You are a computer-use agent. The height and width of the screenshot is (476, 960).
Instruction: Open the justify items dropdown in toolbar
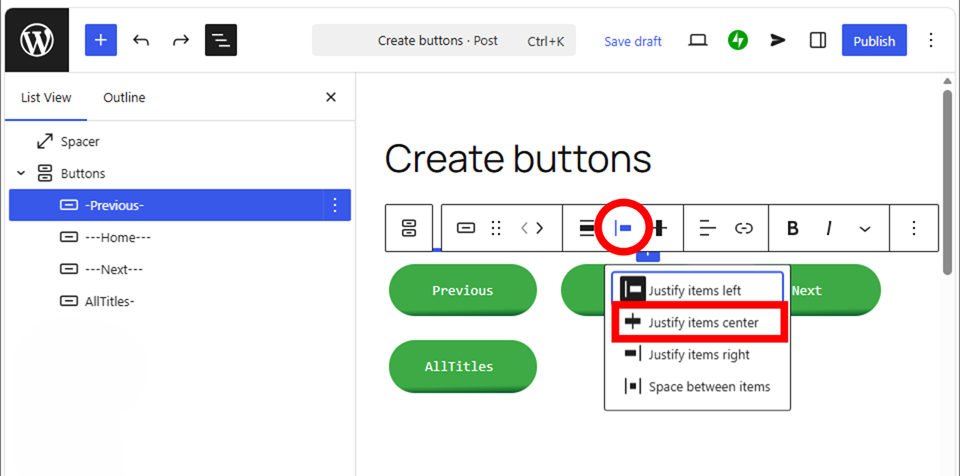pyautogui.click(x=623, y=229)
